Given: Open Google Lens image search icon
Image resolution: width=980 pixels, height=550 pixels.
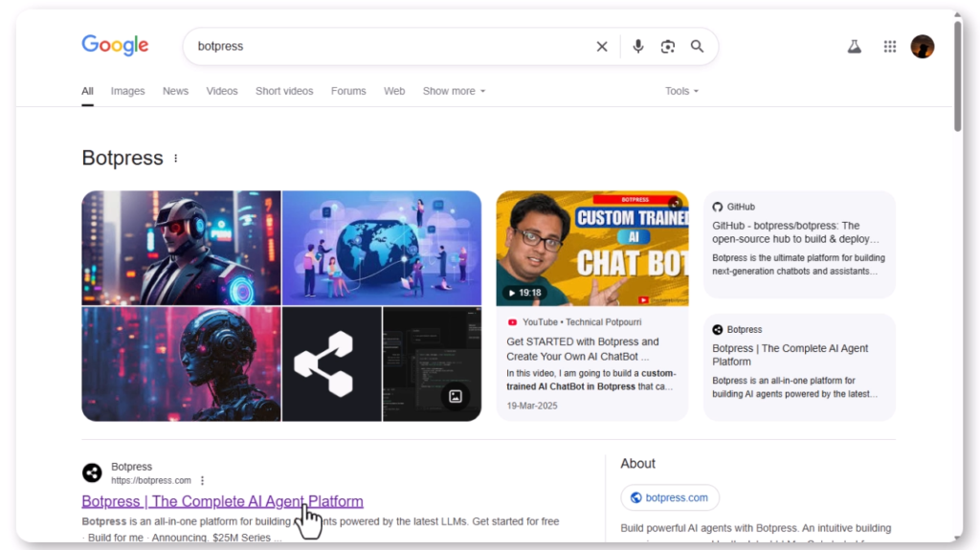Looking at the screenshot, I should pyautogui.click(x=667, y=46).
